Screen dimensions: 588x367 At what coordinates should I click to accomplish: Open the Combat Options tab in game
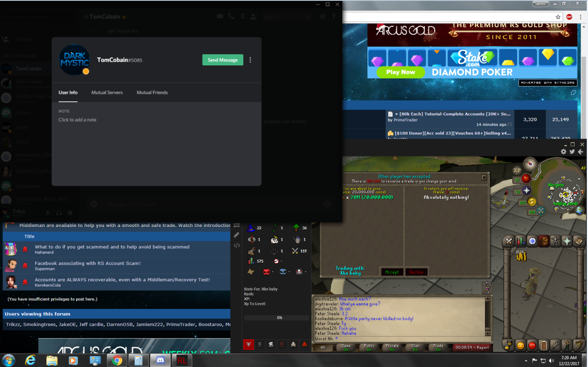click(x=509, y=241)
